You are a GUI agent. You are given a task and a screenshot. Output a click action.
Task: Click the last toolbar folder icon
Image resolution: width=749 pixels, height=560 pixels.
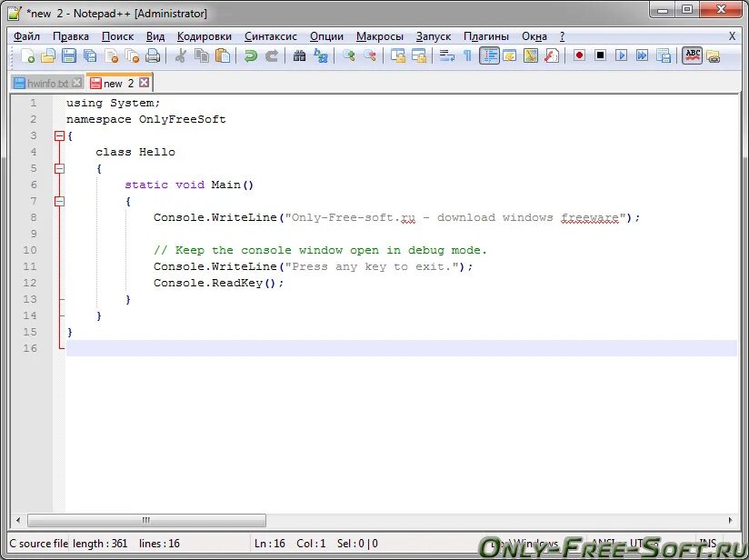[x=714, y=55]
